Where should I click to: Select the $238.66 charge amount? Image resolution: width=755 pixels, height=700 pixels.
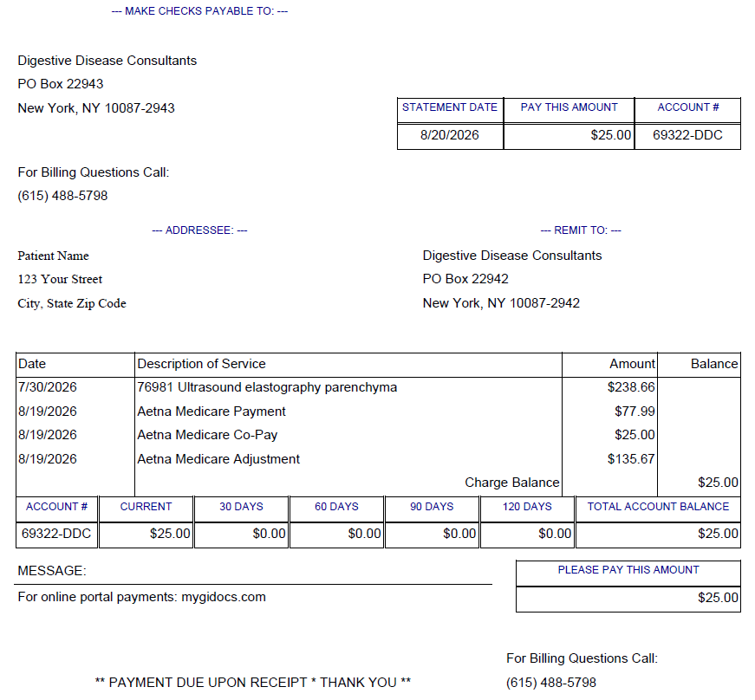(x=631, y=387)
